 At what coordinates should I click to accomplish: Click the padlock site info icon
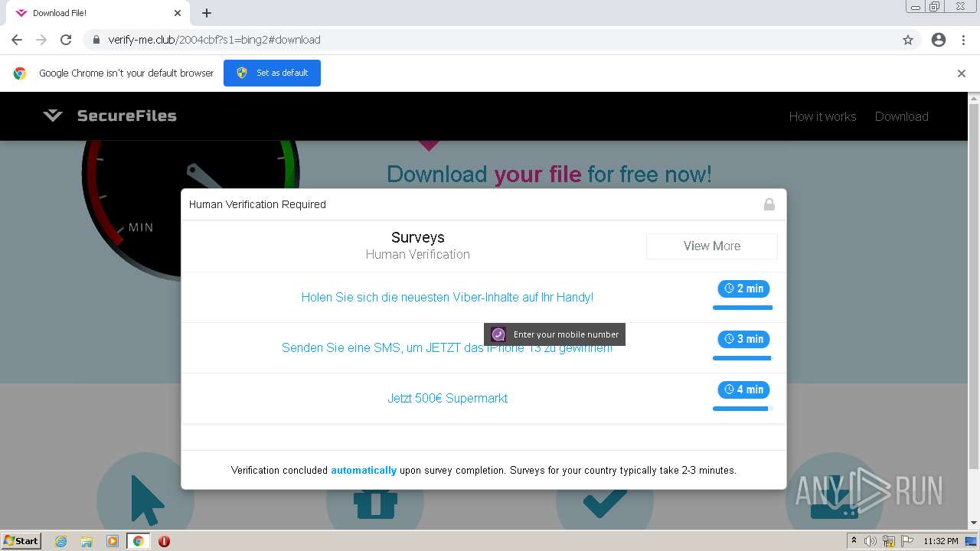coord(96,40)
